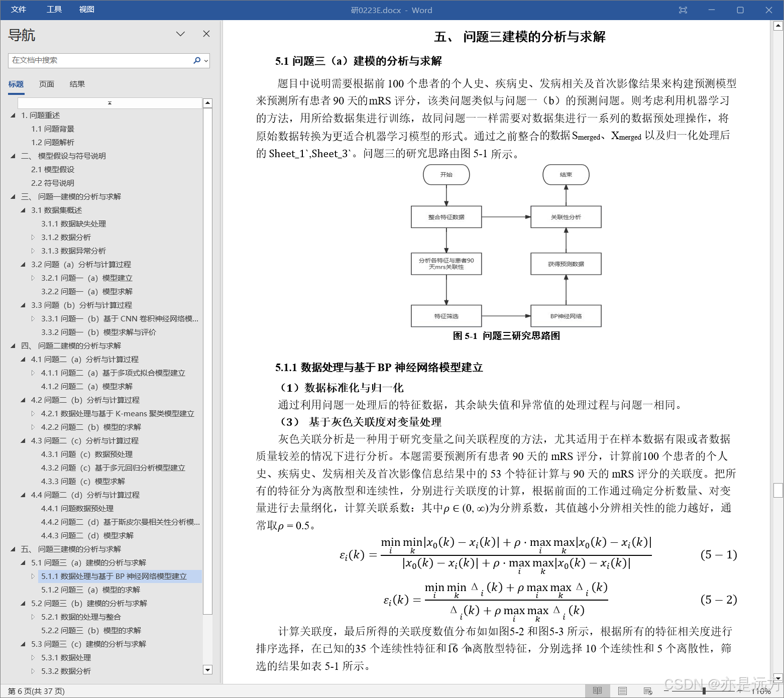Click the document vertical scrollbar thumb
The width and height of the screenshot is (784, 698).
coord(778,490)
